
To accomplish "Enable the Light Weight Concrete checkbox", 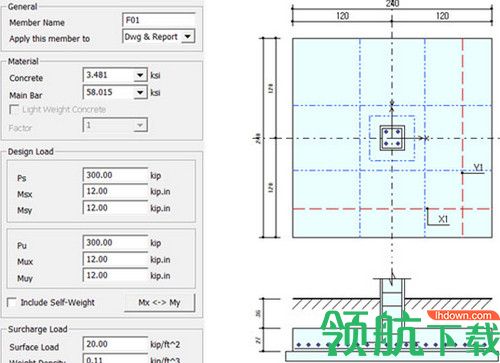I will 14,110.
